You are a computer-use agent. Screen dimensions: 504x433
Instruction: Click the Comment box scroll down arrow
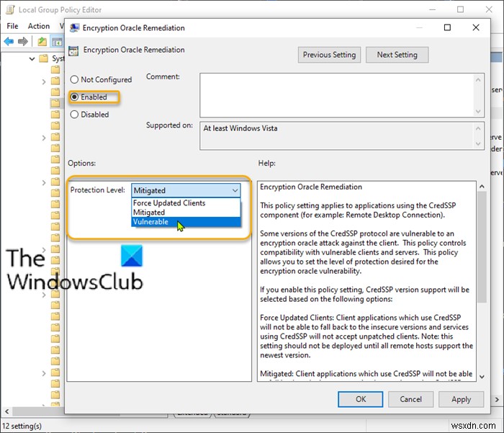(x=478, y=111)
